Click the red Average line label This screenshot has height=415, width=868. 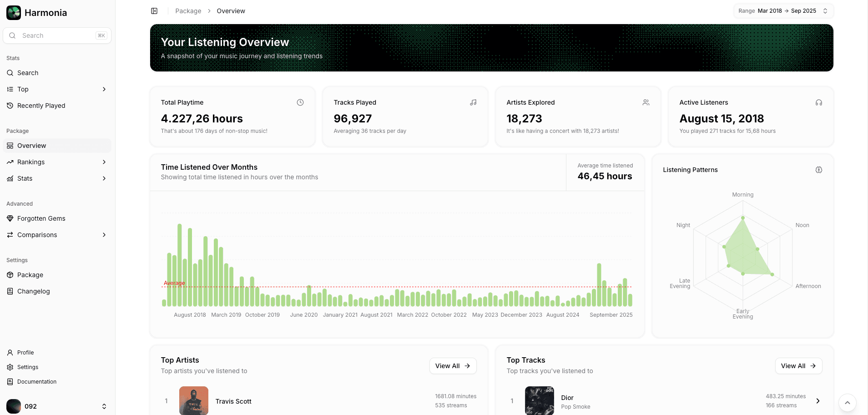tap(174, 283)
